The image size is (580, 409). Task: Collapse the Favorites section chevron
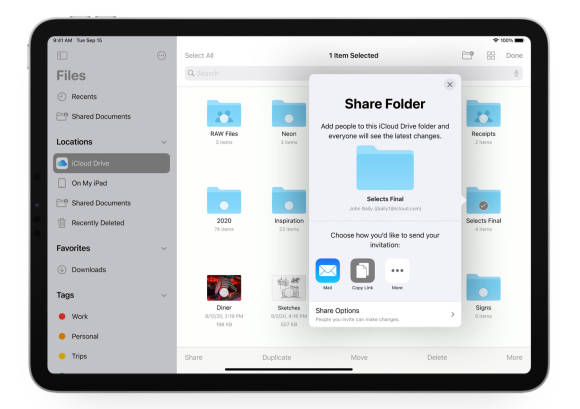pos(164,248)
